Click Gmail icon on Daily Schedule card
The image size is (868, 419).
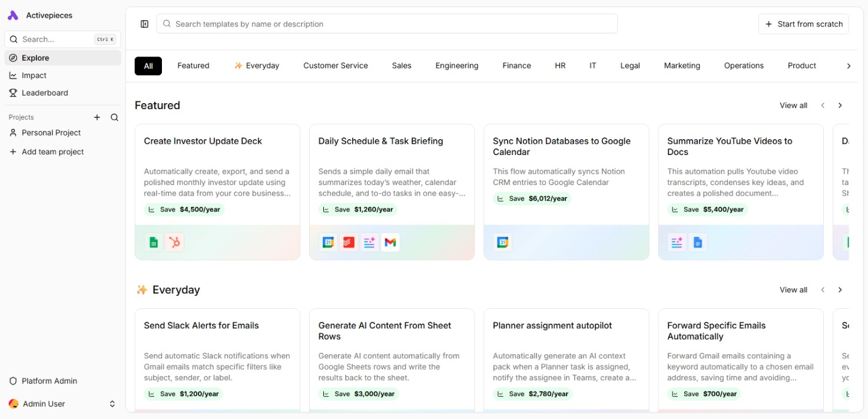[x=390, y=242]
